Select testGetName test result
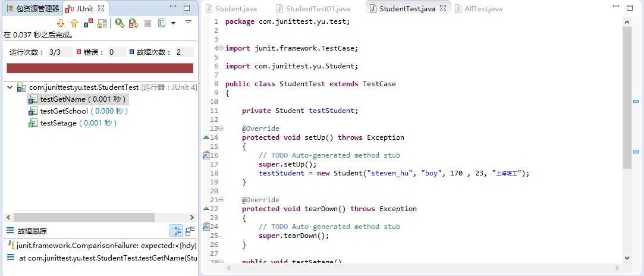The width and height of the screenshot is (644, 276). [78, 99]
